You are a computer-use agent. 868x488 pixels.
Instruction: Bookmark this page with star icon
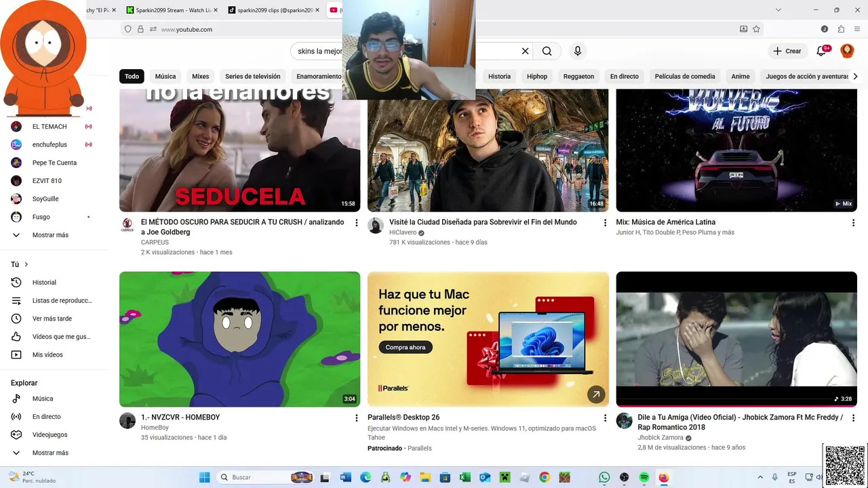click(756, 29)
